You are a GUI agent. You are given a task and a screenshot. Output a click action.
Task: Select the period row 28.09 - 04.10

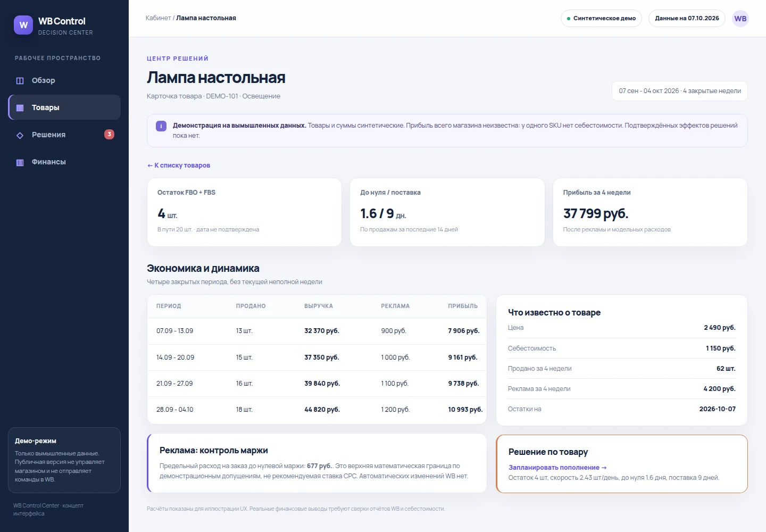click(x=317, y=410)
